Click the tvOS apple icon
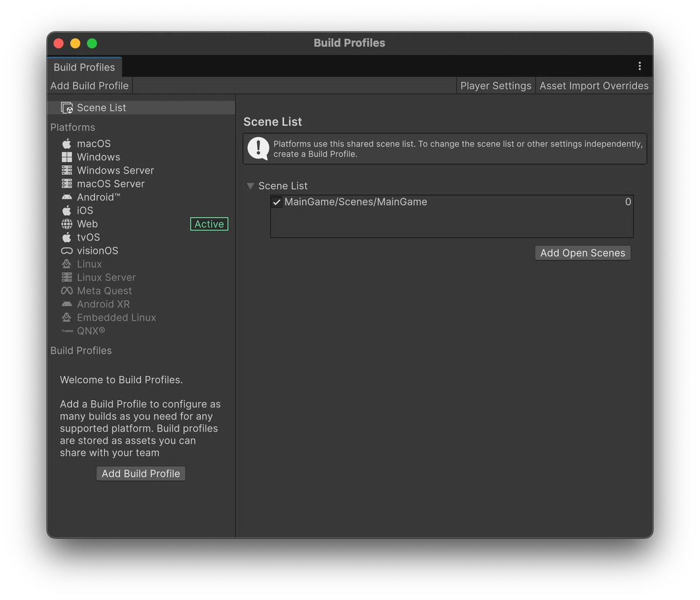Viewport: 700px width, 600px height. [x=67, y=237]
